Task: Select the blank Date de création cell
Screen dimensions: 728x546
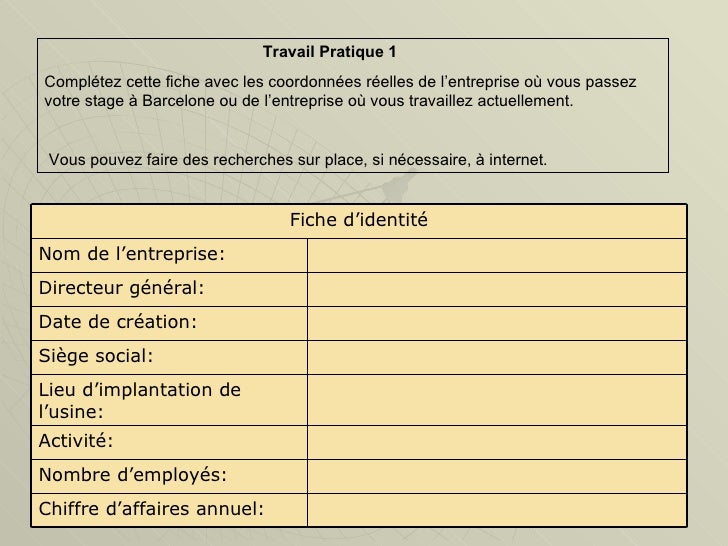Action: tap(497, 323)
